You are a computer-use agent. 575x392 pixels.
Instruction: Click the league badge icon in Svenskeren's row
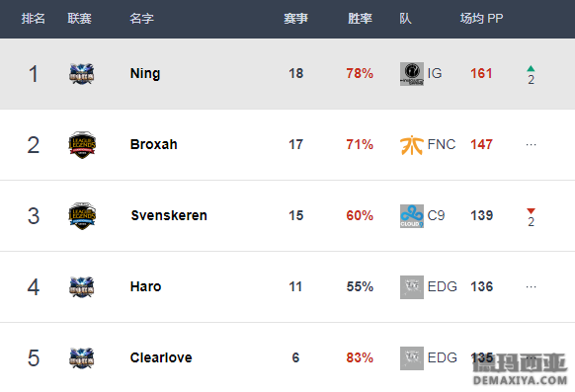(x=82, y=216)
